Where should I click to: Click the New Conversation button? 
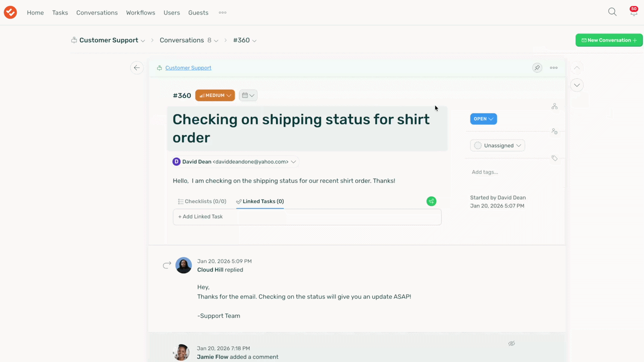pos(609,40)
